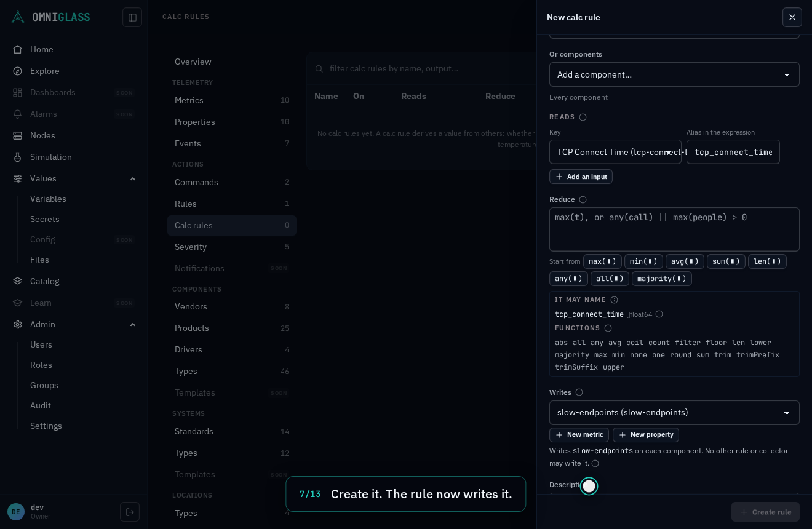Open Explore via its compass icon
812x529 pixels.
[x=18, y=71]
